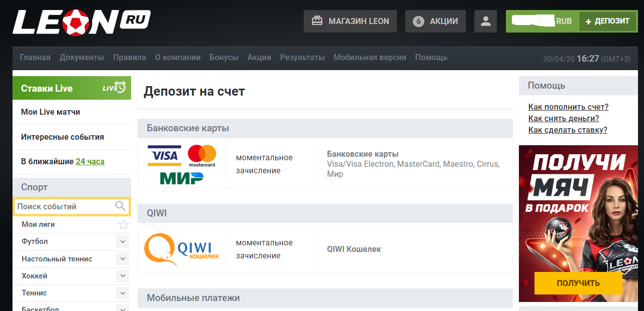Open the Правила menu item
The height and width of the screenshot is (311, 644).
click(130, 58)
